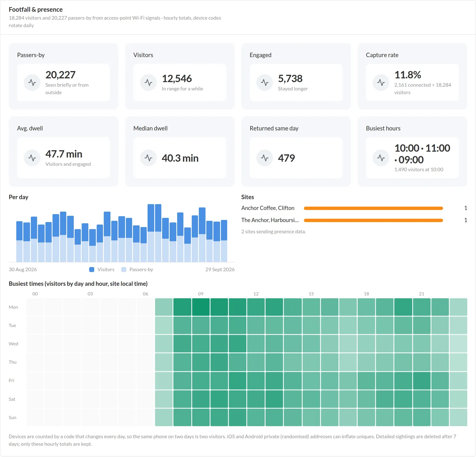The image size is (476, 457).
Task: Click the Footfall & presence heading
Action: [36, 10]
